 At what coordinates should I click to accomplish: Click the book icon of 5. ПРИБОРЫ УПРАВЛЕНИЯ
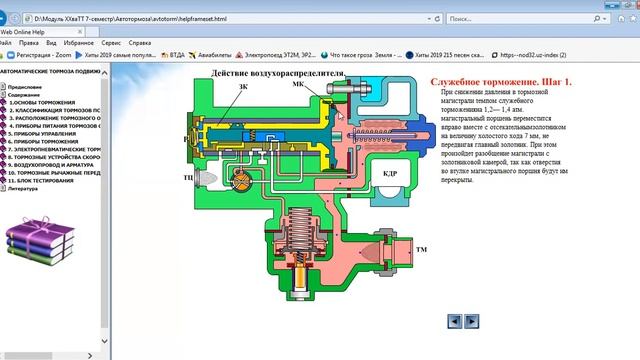coord(3,133)
